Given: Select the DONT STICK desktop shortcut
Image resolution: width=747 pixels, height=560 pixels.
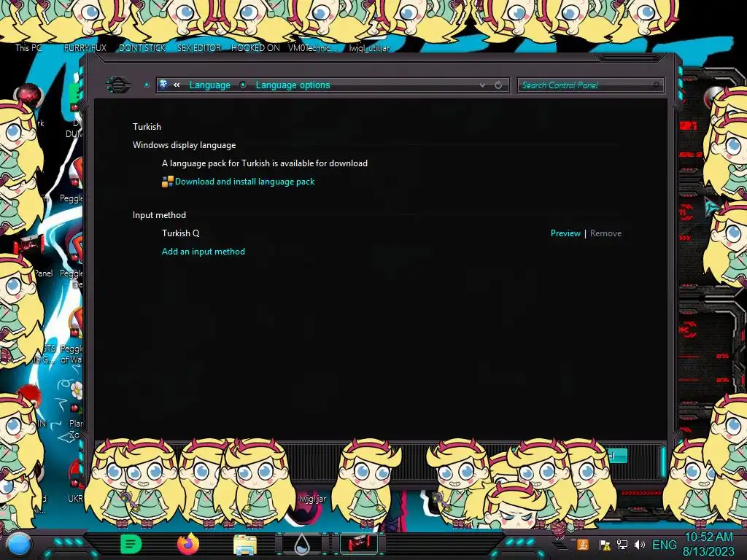Looking at the screenshot, I should 142,47.
